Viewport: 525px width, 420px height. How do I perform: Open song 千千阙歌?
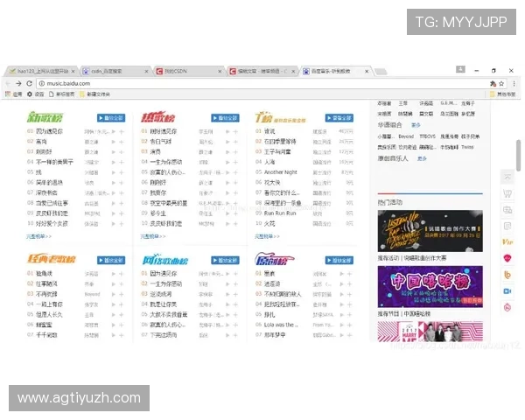coord(46,335)
